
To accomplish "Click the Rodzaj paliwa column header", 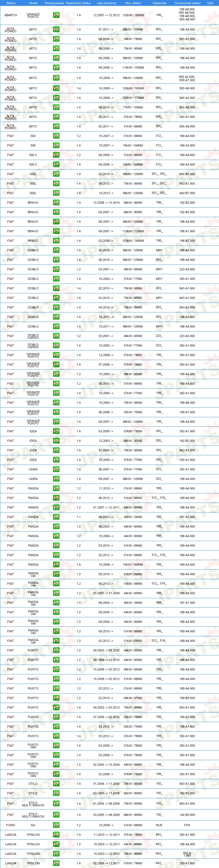I will 54,3.
